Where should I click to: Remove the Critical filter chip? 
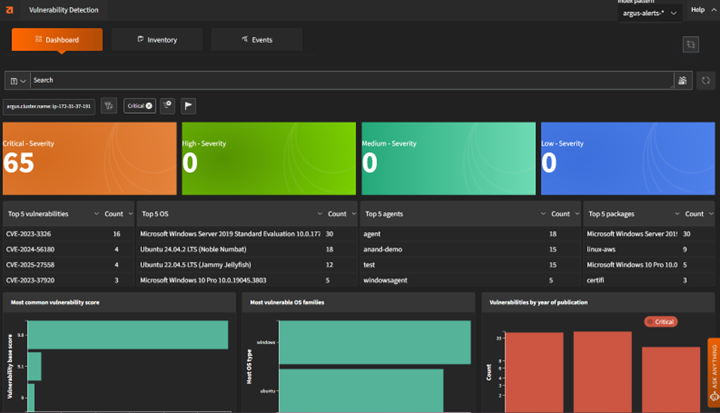149,105
